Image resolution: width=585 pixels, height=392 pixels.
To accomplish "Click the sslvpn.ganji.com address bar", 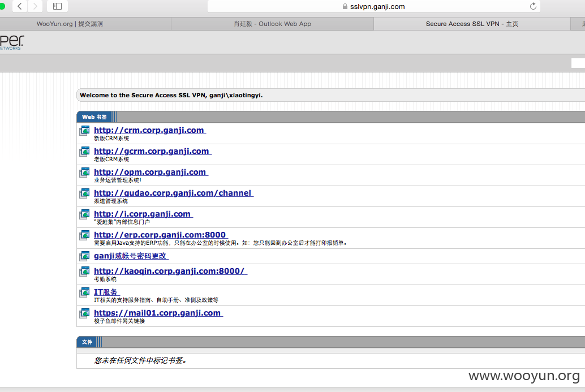I will [x=374, y=6].
